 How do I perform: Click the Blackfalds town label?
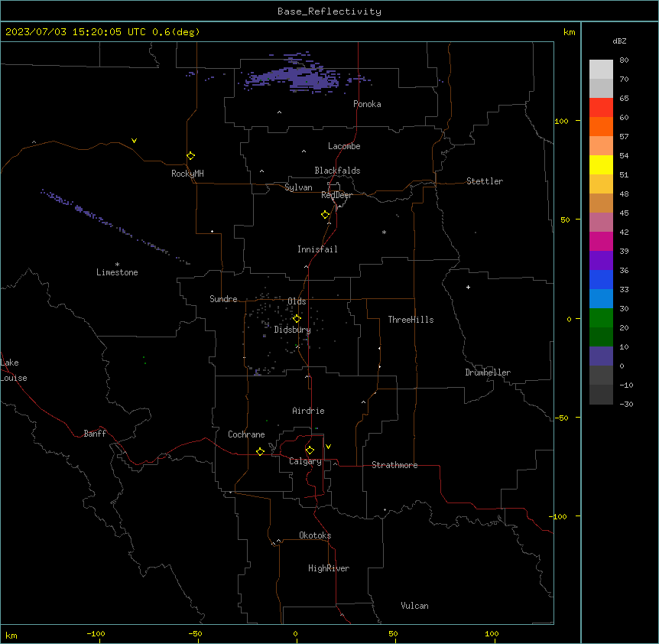[337, 171]
